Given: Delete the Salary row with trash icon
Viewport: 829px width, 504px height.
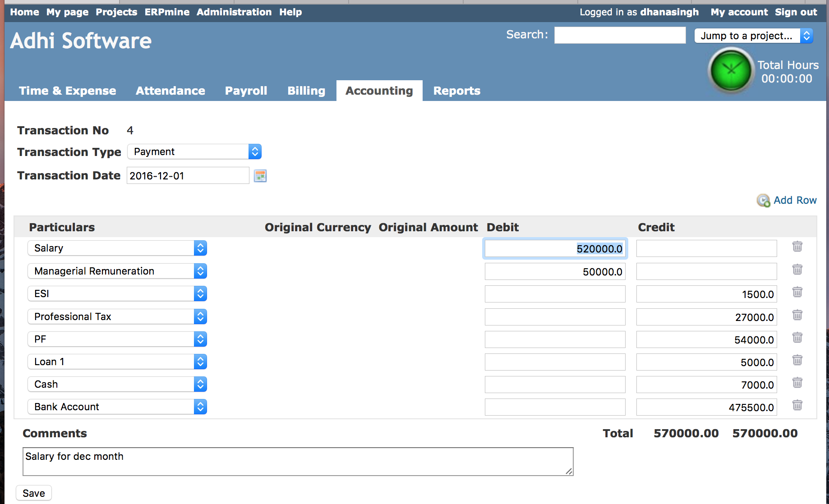Looking at the screenshot, I should [797, 247].
